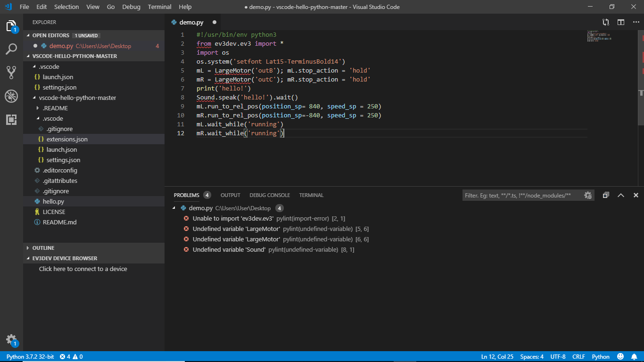
Task: Open the Search view in the activity bar
Action: (11, 49)
